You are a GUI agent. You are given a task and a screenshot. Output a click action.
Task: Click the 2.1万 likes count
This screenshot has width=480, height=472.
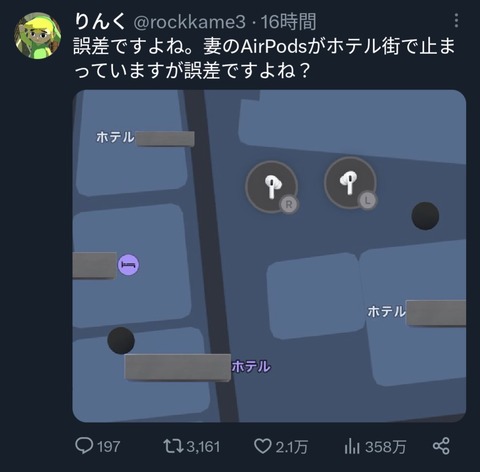pyautogui.click(x=291, y=447)
